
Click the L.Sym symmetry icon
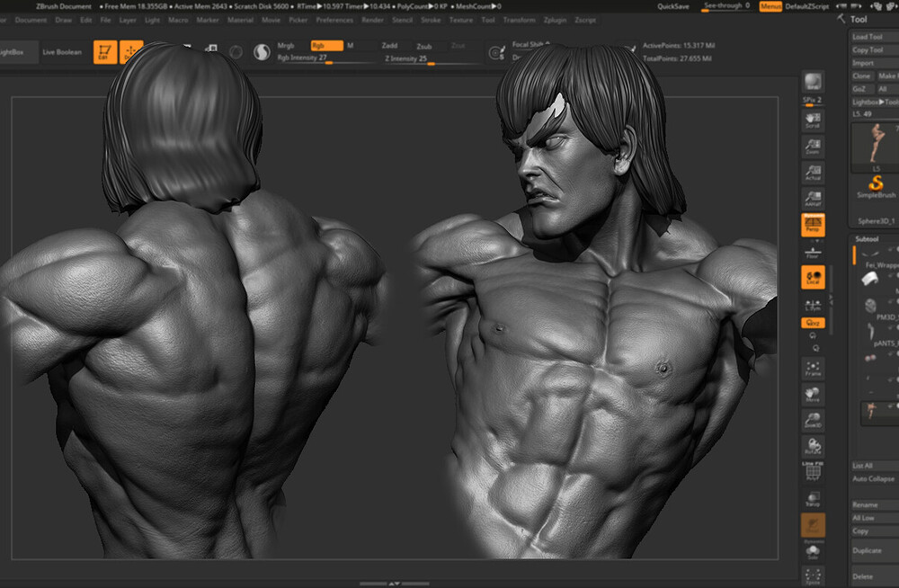tap(813, 305)
